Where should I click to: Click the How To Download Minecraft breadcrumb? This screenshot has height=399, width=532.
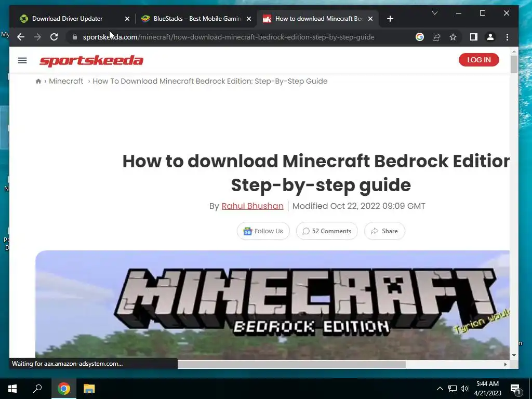[210, 81]
